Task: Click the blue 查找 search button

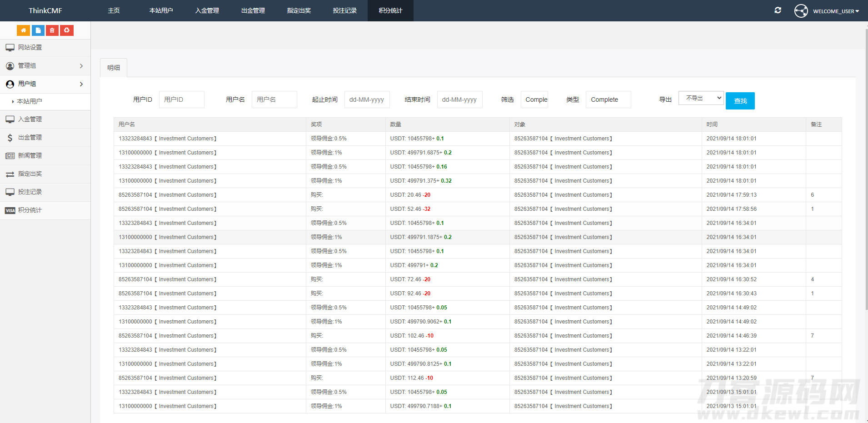Action: coord(740,101)
